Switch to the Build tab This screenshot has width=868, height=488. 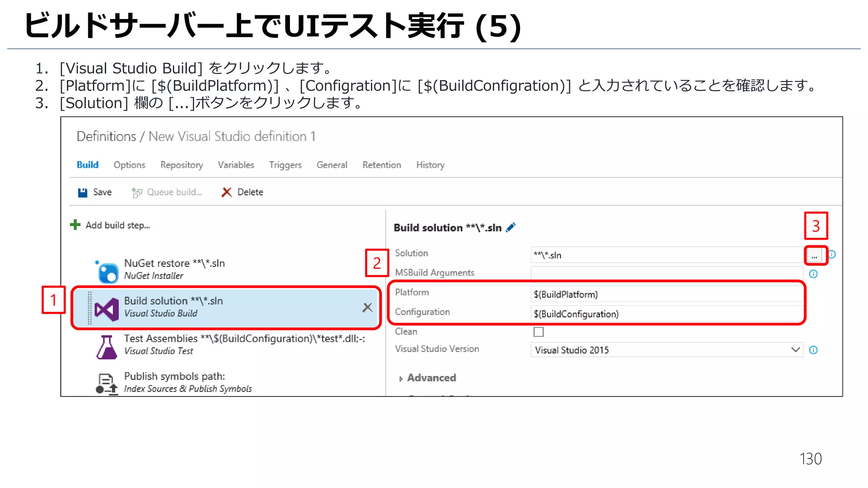(88, 165)
